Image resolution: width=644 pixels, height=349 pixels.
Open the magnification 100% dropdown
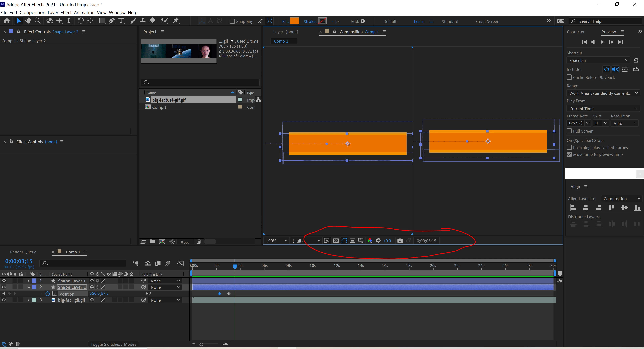pos(277,241)
